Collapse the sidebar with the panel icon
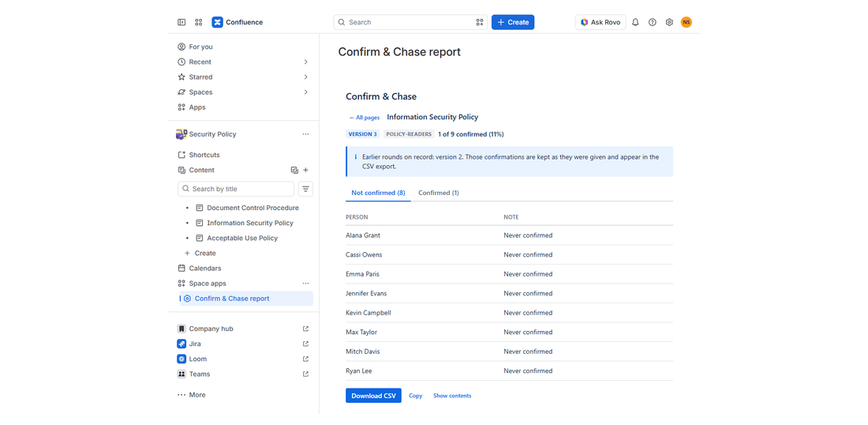This screenshot has height=425, width=868. tap(181, 22)
